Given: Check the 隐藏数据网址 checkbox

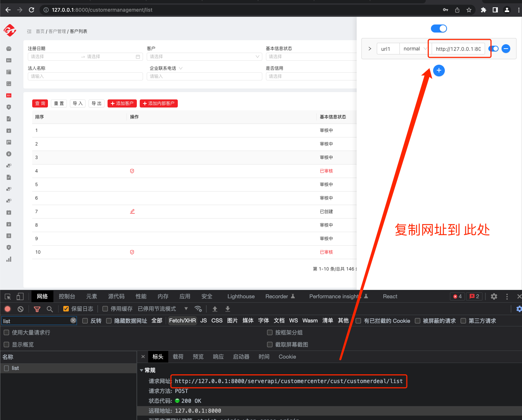Looking at the screenshot, I should (x=109, y=321).
